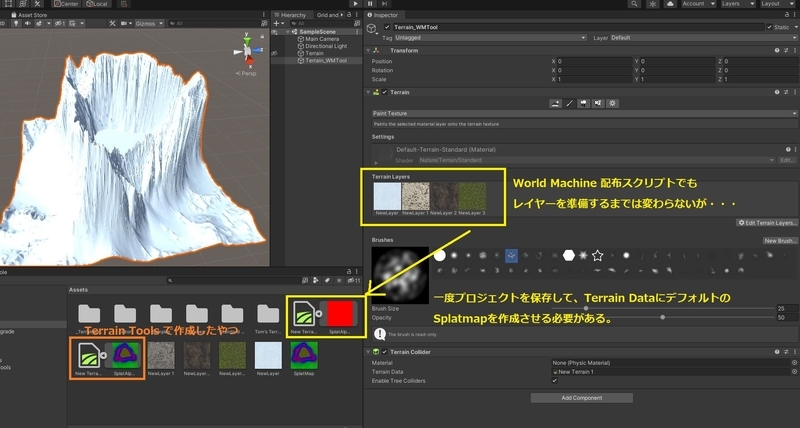Click the Hierarchy search field
800x428 pixels.
point(322,23)
